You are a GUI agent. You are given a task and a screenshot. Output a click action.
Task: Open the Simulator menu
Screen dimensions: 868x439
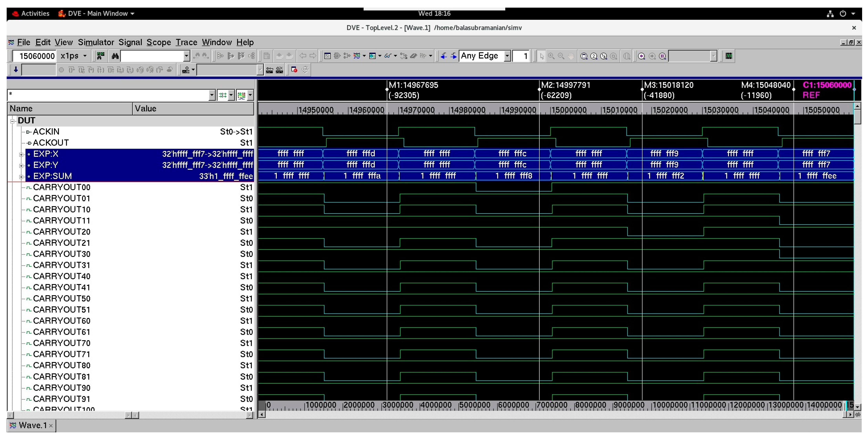96,43
